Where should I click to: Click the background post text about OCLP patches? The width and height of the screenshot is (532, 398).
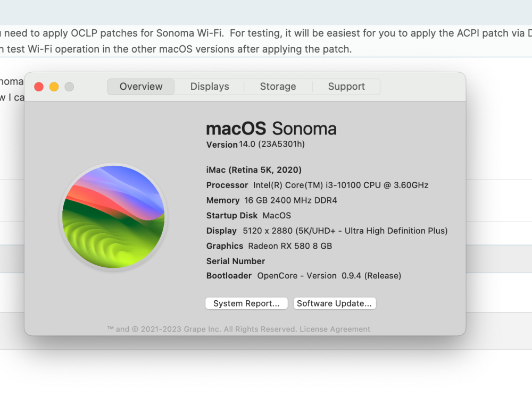(x=266, y=33)
